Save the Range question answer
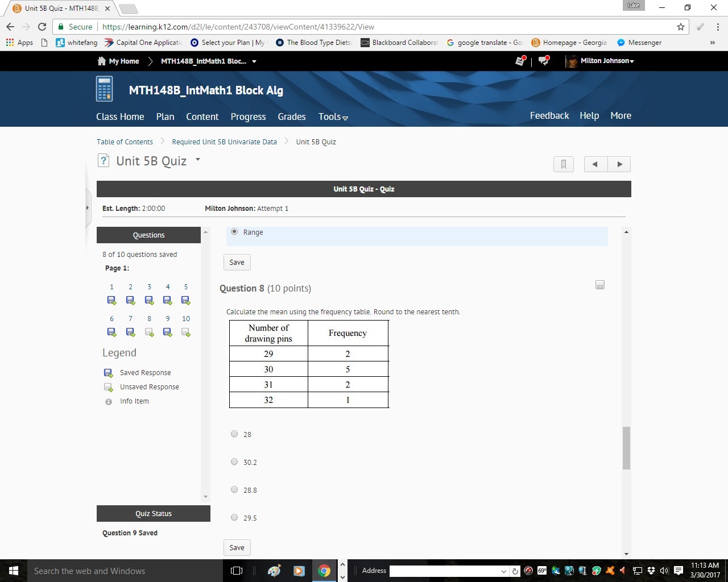 click(237, 262)
